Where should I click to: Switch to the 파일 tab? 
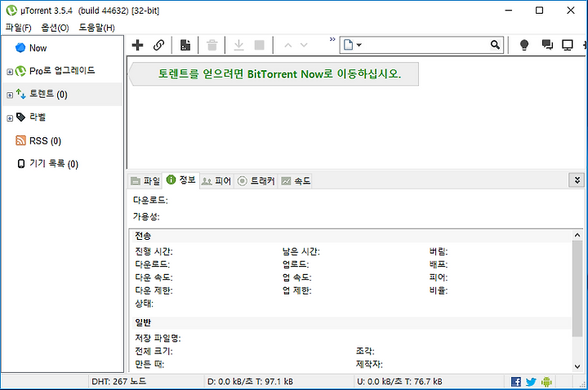(x=145, y=181)
